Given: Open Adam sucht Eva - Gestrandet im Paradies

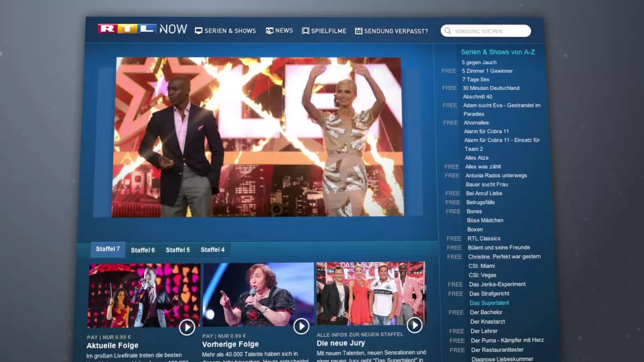Looking at the screenshot, I should click(502, 109).
